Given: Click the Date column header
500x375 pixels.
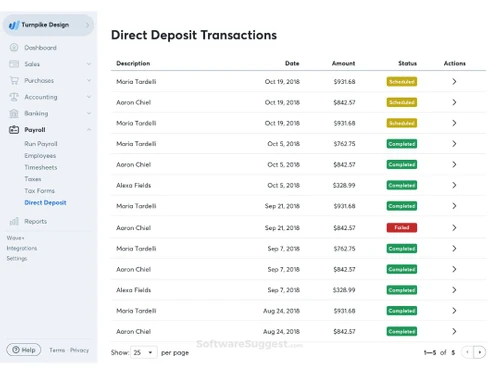Looking at the screenshot, I should tap(292, 63).
